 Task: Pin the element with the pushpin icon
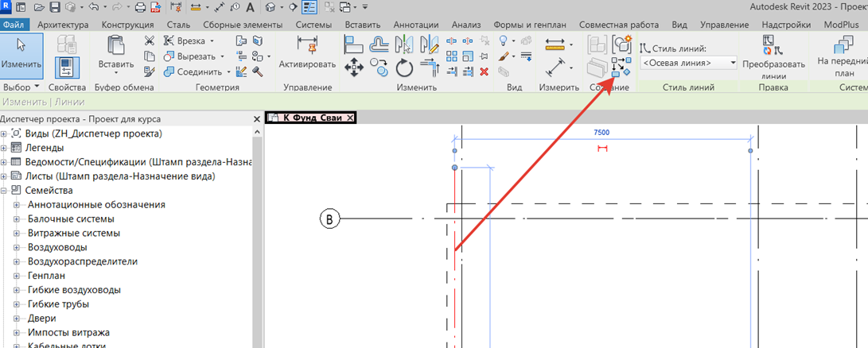[484, 56]
